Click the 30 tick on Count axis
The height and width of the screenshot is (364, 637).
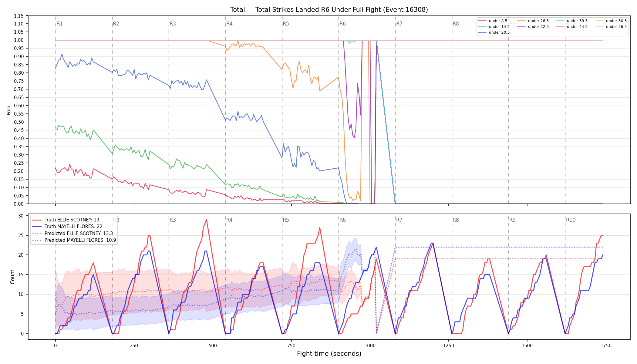(x=21, y=216)
